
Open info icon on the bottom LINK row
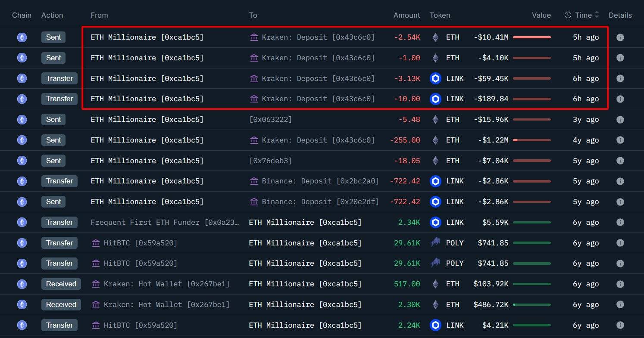[x=620, y=325]
